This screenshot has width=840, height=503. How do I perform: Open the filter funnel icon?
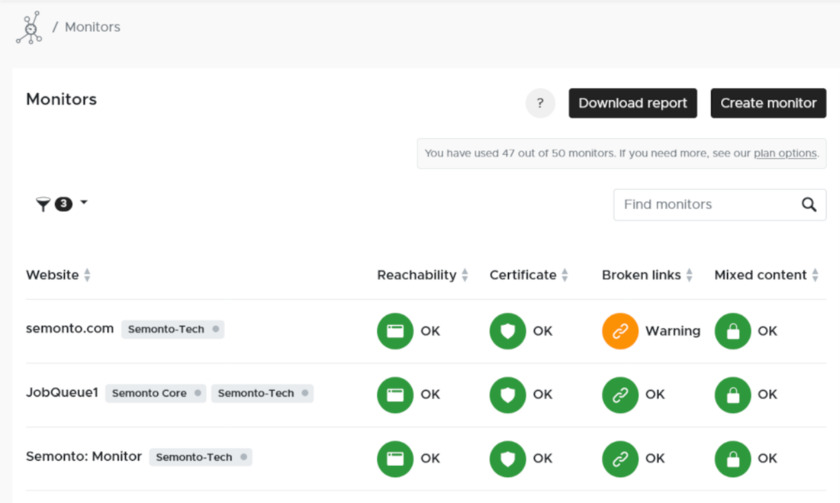[x=43, y=204]
